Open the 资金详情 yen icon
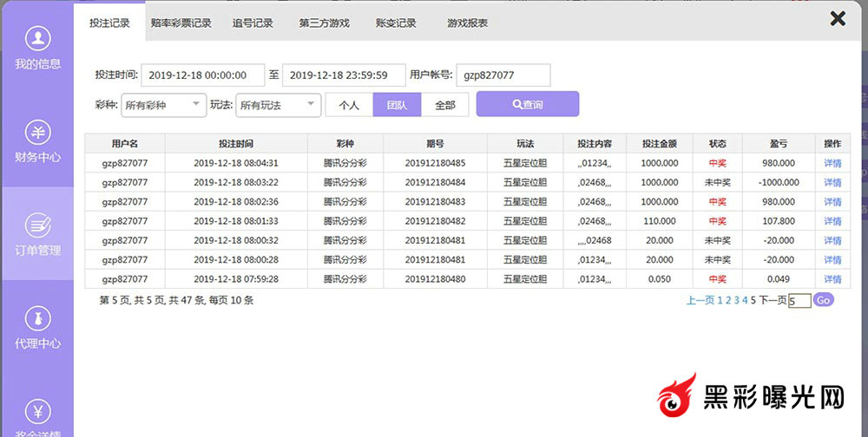Screen dimensions: 868x437 click(37, 410)
